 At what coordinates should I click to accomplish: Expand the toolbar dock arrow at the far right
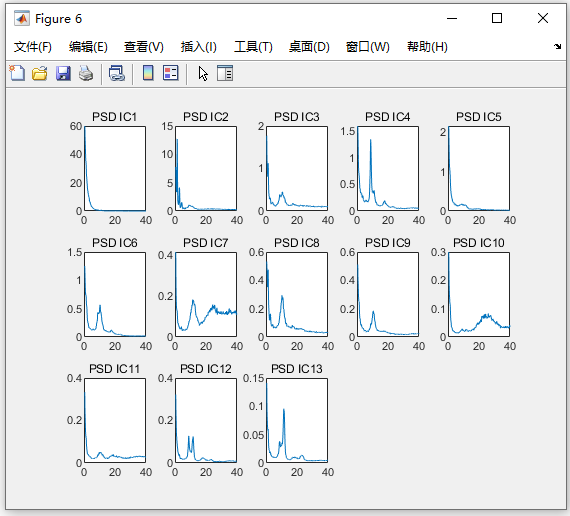pyautogui.click(x=557, y=47)
